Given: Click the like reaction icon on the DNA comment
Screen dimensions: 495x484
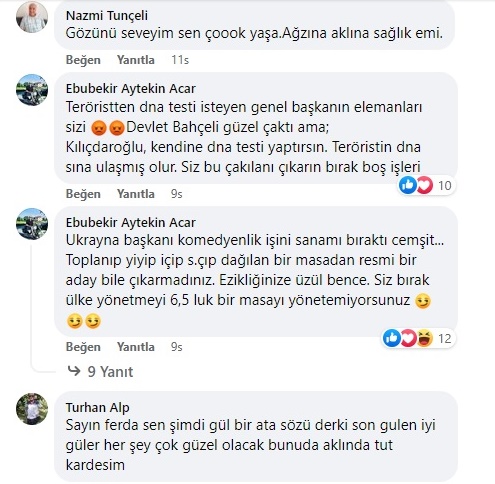Looking at the screenshot, I should point(408,185).
